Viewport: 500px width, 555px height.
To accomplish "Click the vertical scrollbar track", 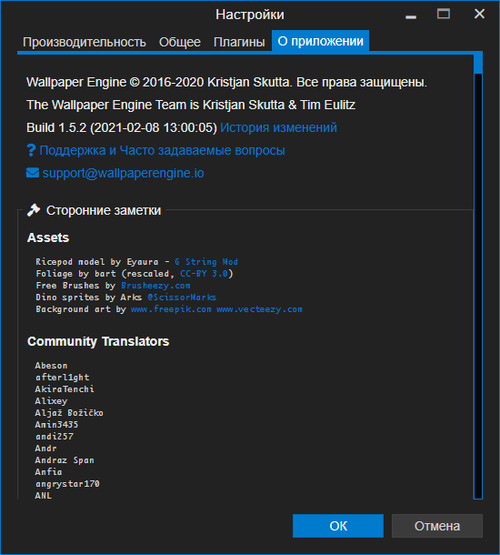I will 478,283.
